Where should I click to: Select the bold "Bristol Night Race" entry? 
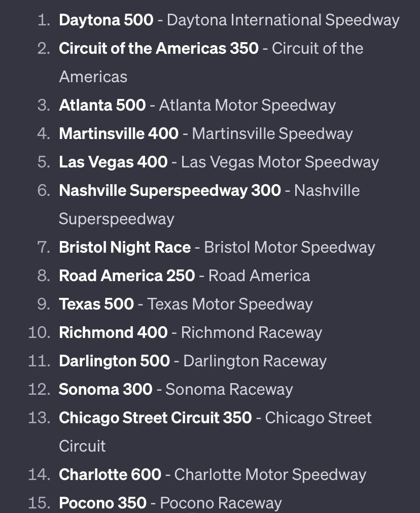(125, 247)
